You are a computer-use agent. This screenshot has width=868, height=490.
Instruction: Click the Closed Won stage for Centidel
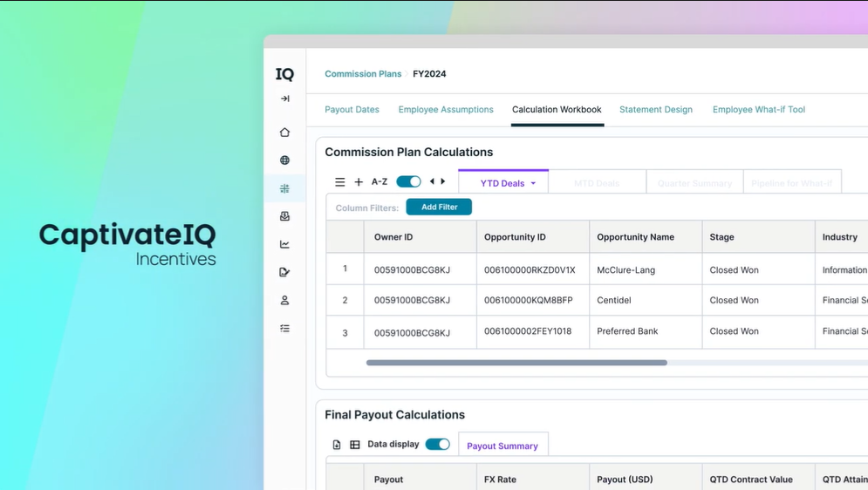[758, 300]
